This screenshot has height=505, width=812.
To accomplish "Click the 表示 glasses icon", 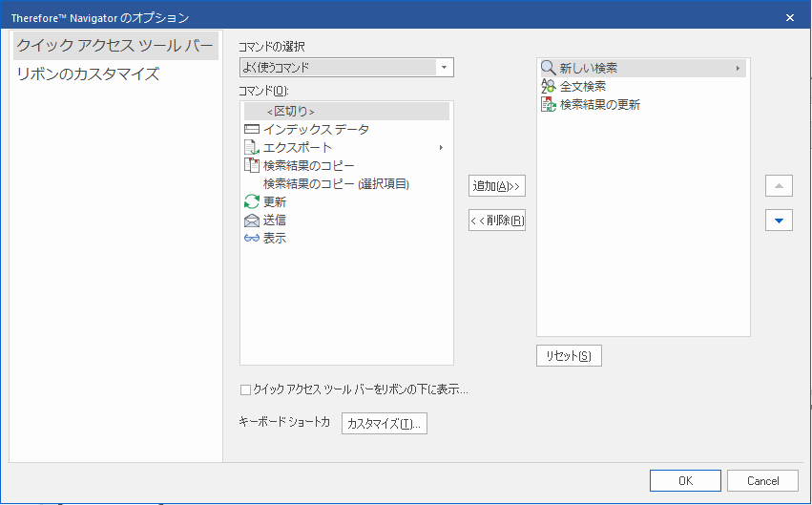I will point(252,239).
